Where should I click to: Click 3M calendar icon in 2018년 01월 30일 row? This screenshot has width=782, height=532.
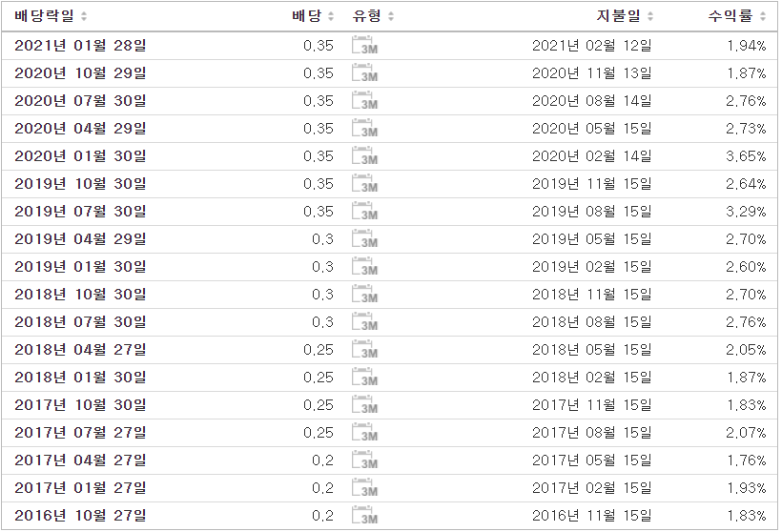364,378
